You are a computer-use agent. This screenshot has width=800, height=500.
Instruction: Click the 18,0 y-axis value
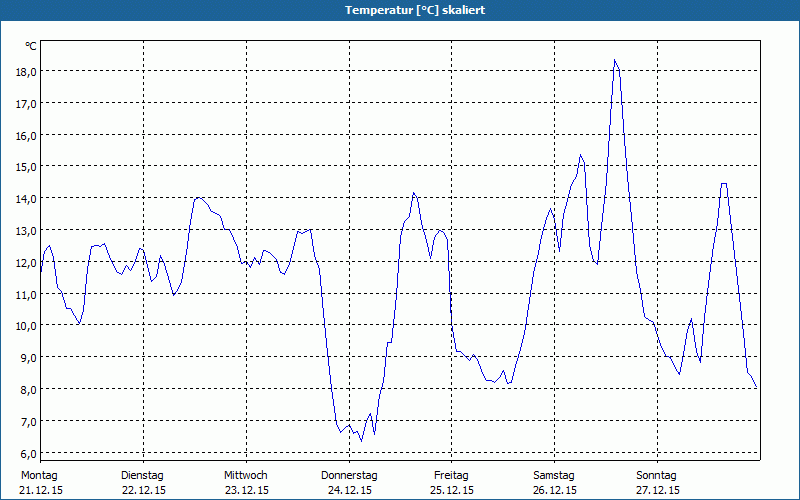(x=27, y=72)
